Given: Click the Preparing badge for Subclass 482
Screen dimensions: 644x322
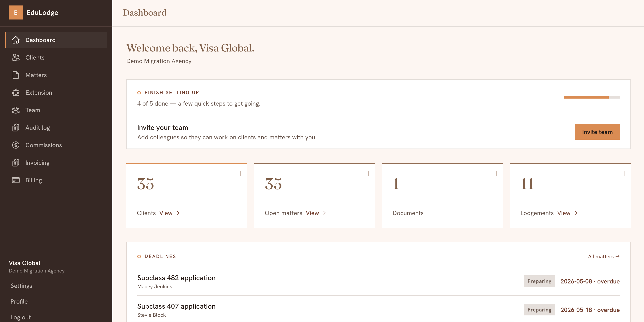Looking at the screenshot, I should 539,281.
